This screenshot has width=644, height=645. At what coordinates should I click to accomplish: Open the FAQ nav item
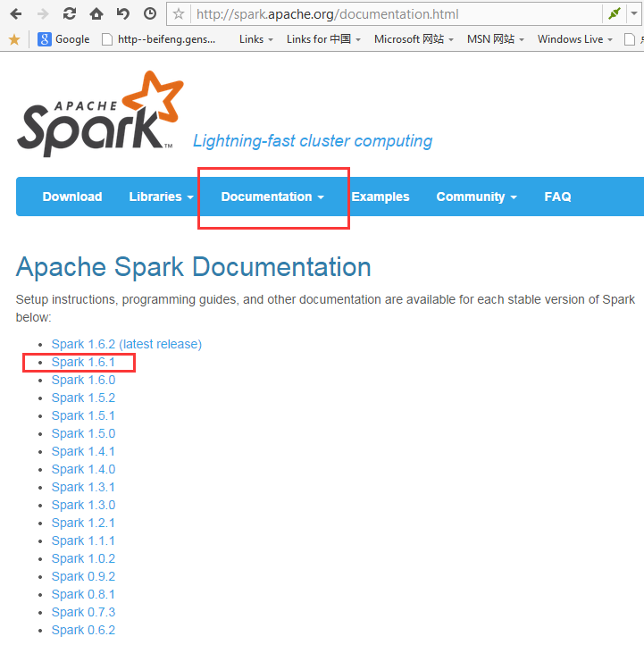[x=557, y=197]
